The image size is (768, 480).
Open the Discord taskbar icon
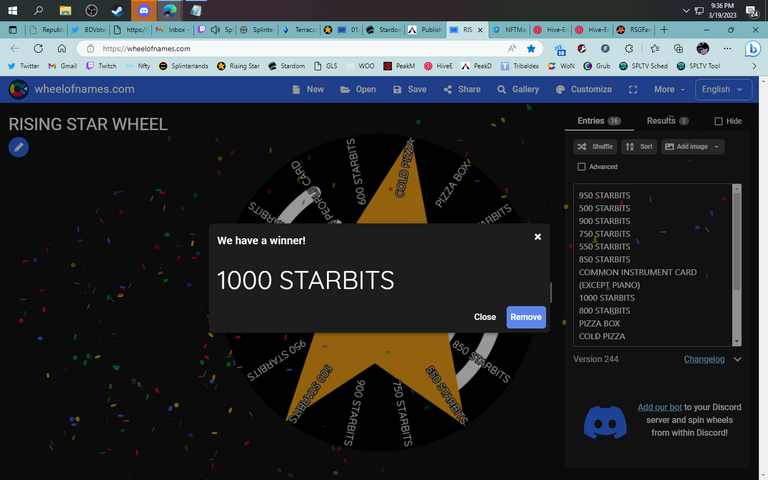pyautogui.click(x=144, y=10)
